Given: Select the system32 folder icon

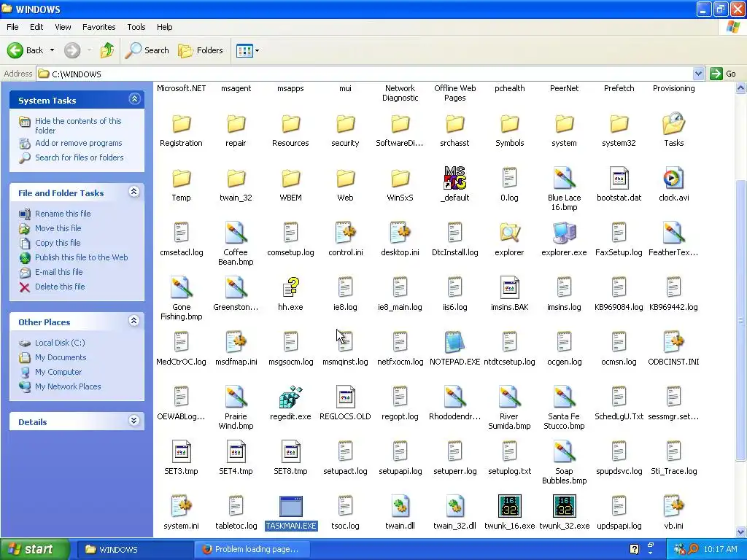Looking at the screenshot, I should point(619,123).
